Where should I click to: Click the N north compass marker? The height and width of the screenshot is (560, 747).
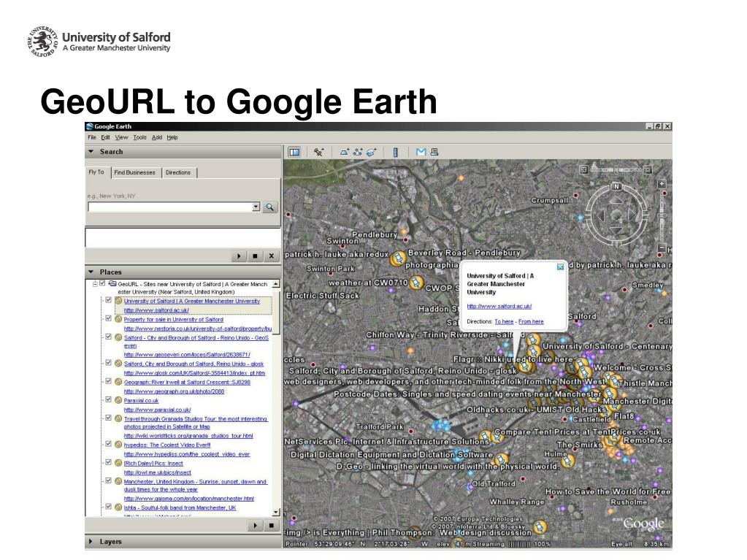pos(616,187)
